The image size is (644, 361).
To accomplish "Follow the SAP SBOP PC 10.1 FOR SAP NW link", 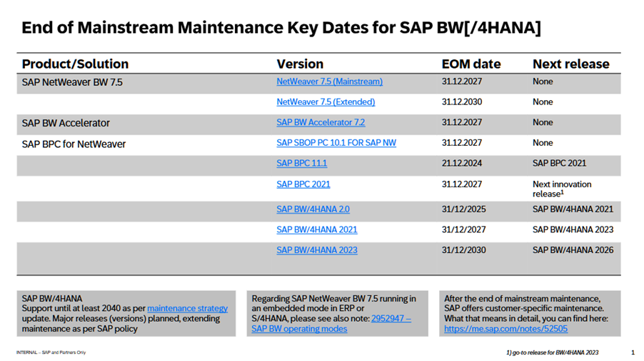I will pyautogui.click(x=336, y=143).
